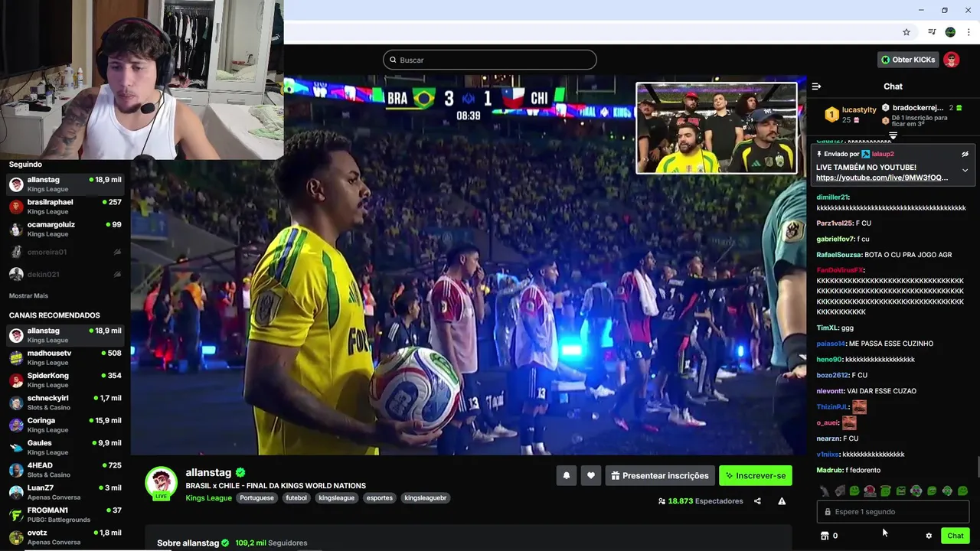Open recommended channel Gaules
This screenshot has width=980, height=551.
[x=65, y=447]
